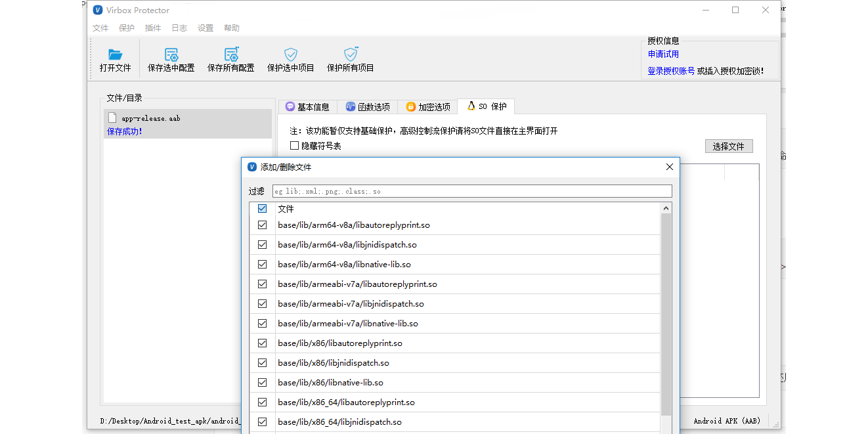The height and width of the screenshot is (434, 868).
Task: Click the icon on the 函数选项 tab
Action: 350,106
